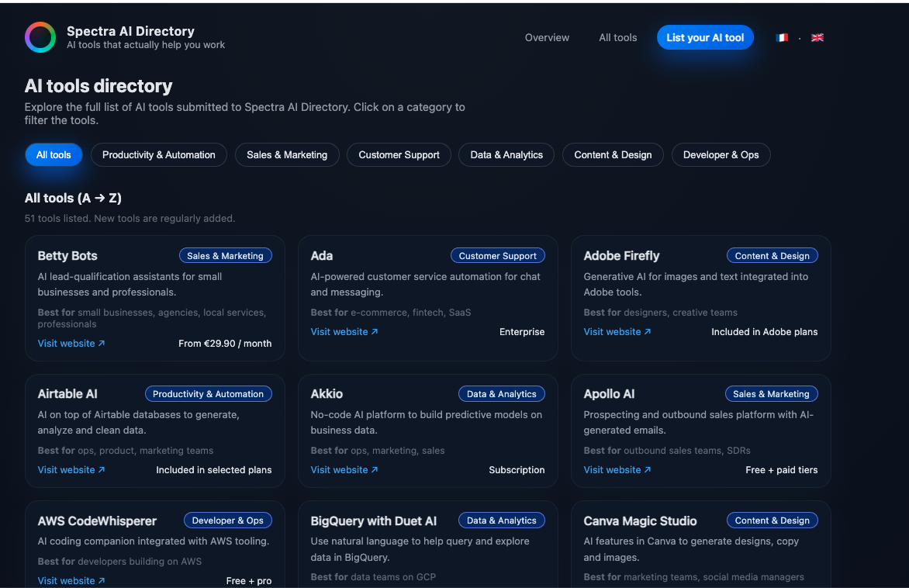Click the Content & Design badge on Adobe Firefly

[772, 255]
